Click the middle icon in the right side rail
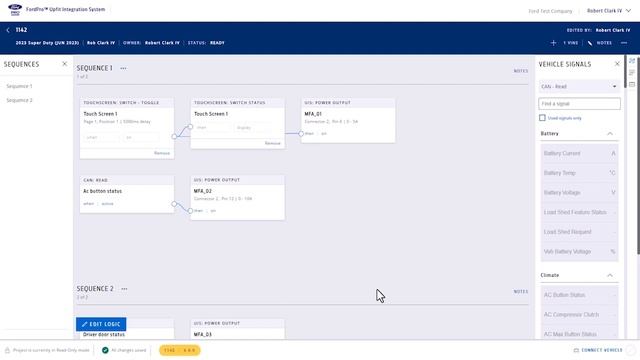The image size is (640, 360). tap(632, 73)
